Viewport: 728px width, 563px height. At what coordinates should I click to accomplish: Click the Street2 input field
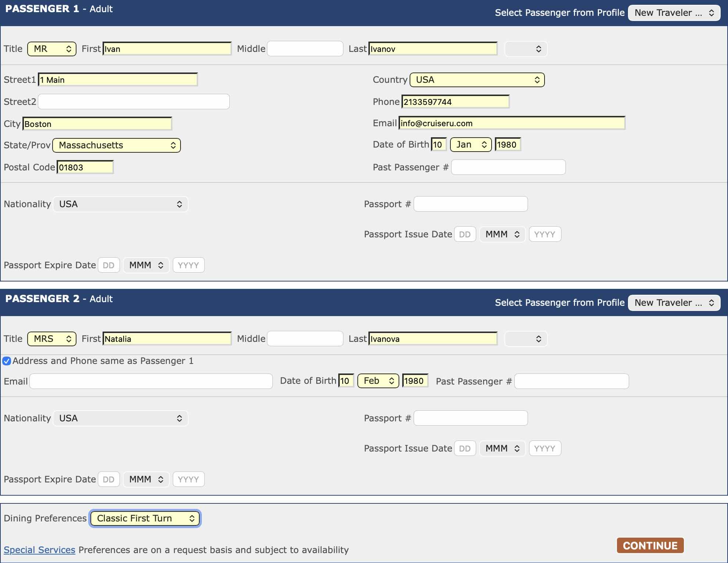[x=134, y=102]
